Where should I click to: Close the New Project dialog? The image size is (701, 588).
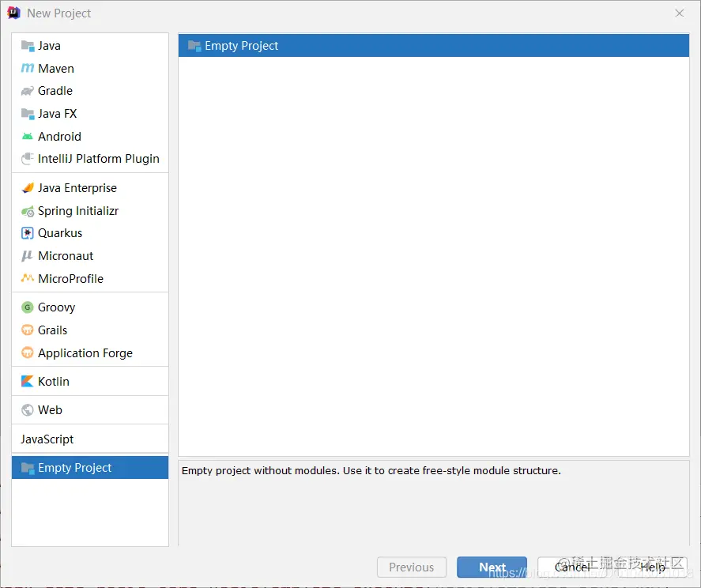pos(680,13)
